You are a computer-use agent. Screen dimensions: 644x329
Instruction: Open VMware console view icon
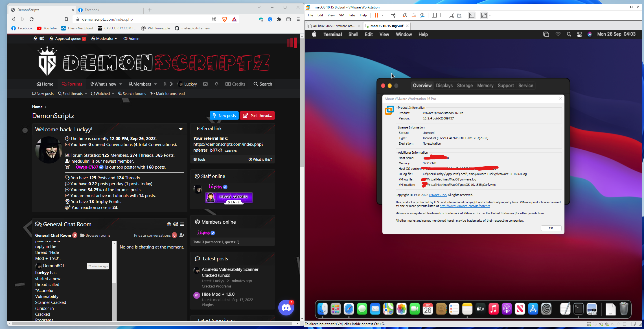pyautogui.click(x=472, y=15)
